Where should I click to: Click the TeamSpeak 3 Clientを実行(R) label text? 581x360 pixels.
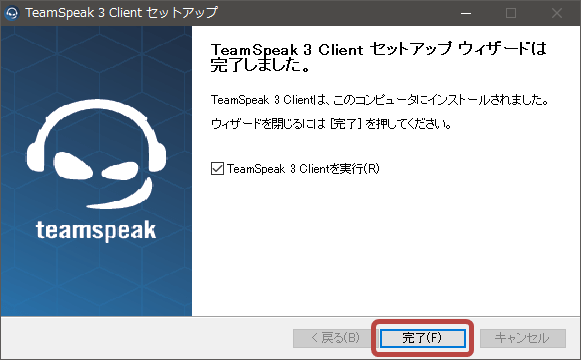pyautogui.click(x=303, y=169)
